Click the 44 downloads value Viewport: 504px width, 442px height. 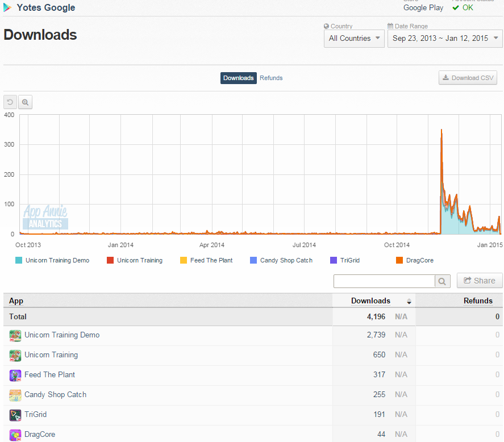click(x=381, y=435)
